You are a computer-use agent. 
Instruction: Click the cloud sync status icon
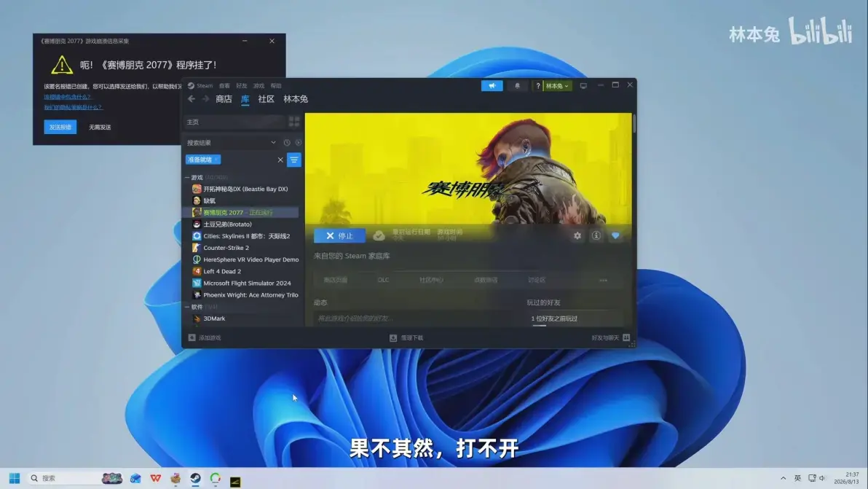coord(379,235)
